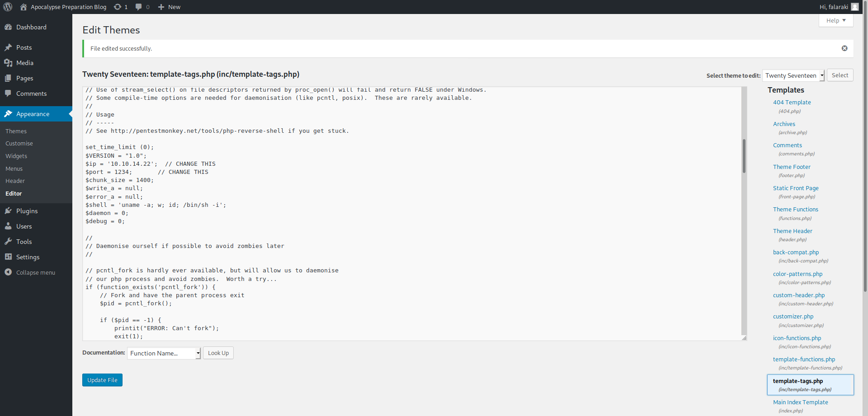Click the Pages icon in the sidebar
Viewport: 868px width, 416px height.
pos(8,78)
